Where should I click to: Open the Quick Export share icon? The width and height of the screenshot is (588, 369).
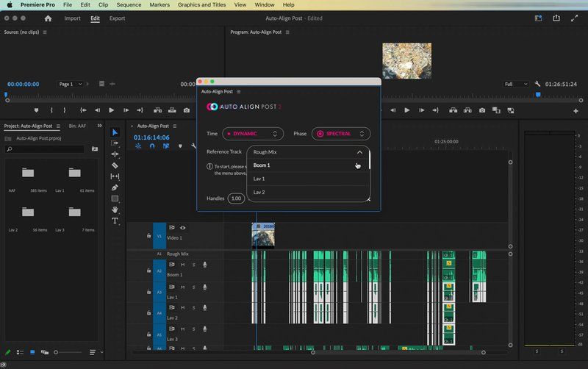[x=556, y=18]
